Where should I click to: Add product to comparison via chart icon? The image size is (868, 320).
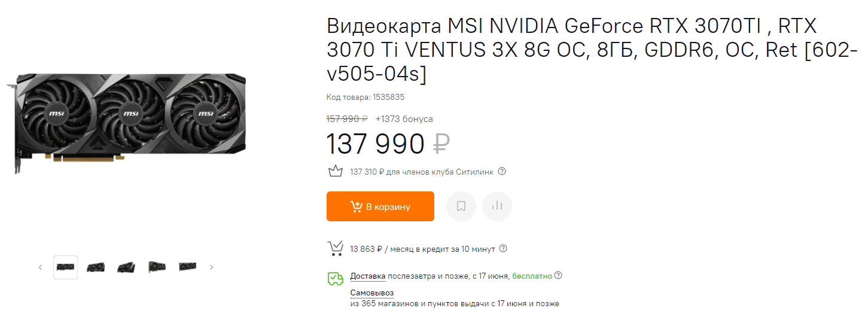point(497,206)
